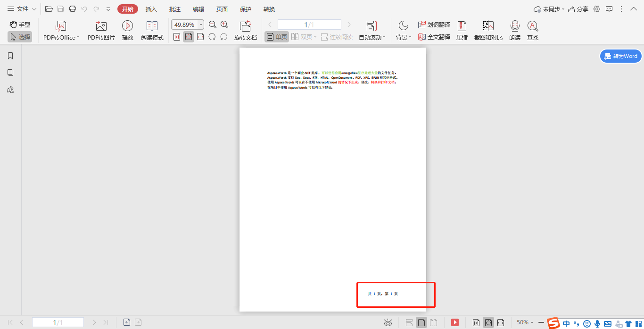
Task: Expand the 自动滚动 auto scroll dropdown
Action: click(384, 38)
